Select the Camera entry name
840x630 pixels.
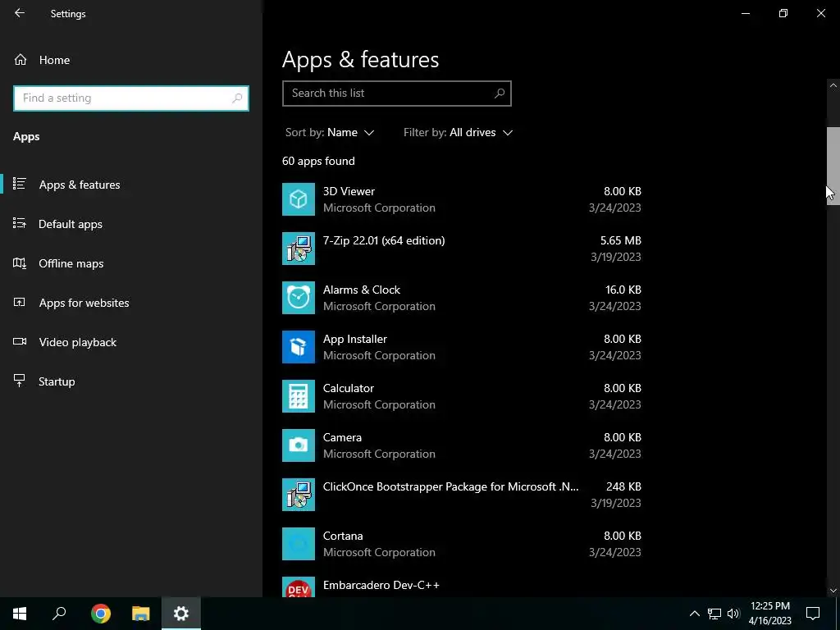pos(342,438)
